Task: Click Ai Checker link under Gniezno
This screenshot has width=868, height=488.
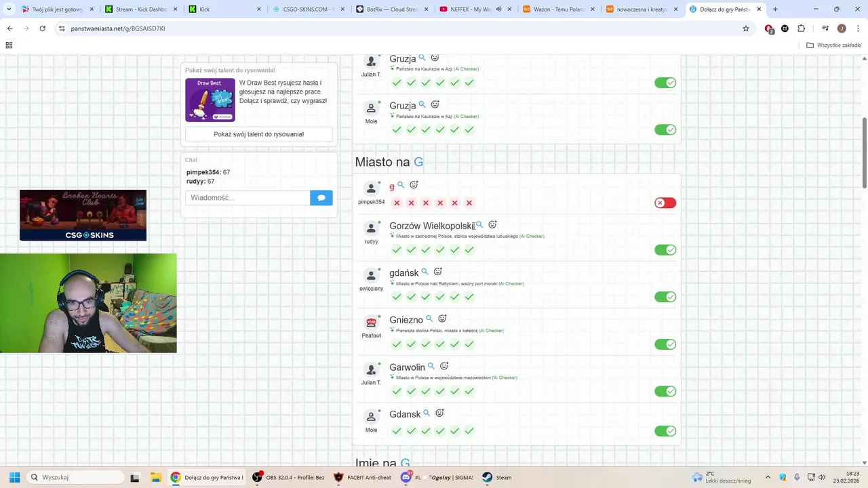Action: 491,331
